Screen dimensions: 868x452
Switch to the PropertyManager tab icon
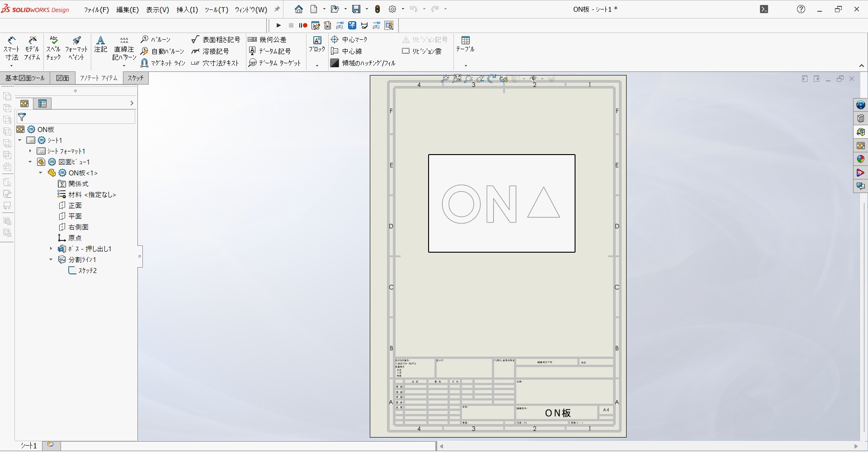pyautogui.click(x=42, y=104)
